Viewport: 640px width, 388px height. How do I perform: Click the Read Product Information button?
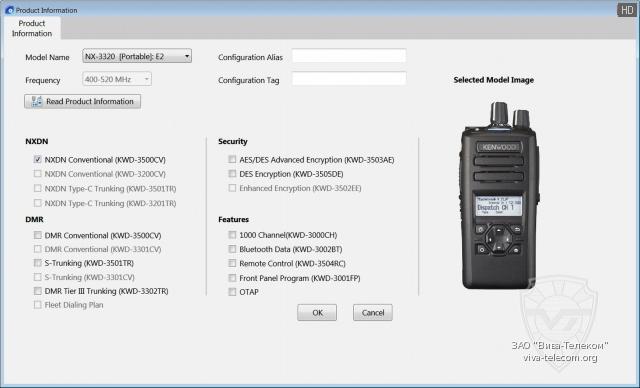82,102
